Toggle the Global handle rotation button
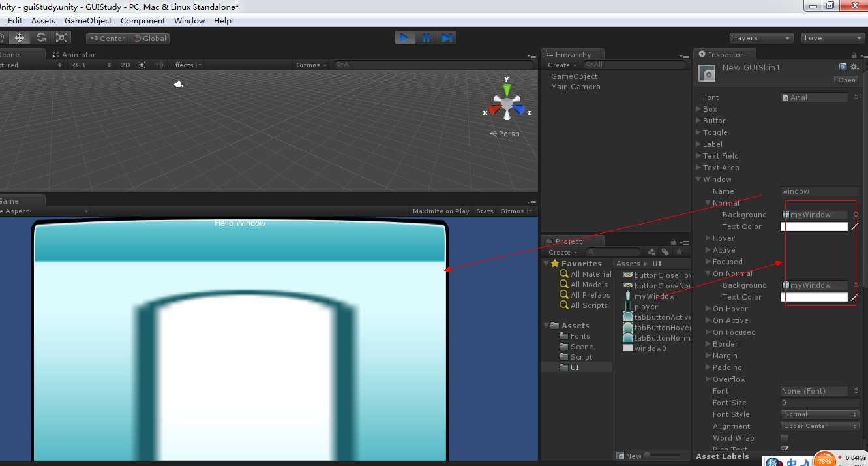The height and width of the screenshot is (466, 868). click(150, 39)
